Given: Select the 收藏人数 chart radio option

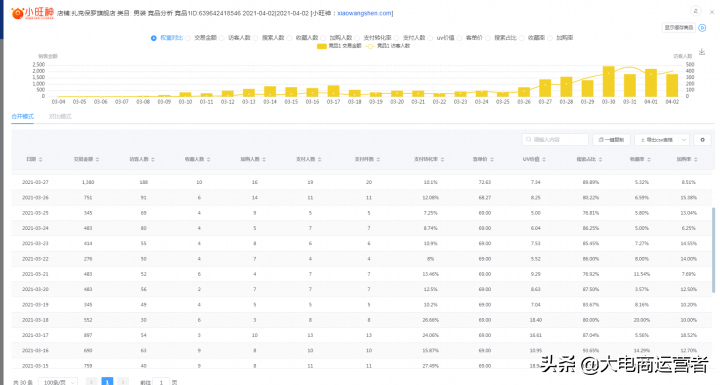Looking at the screenshot, I should (x=289, y=38).
